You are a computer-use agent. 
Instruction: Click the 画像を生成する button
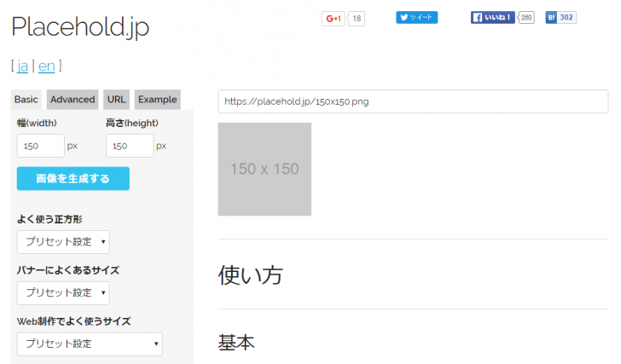click(73, 178)
